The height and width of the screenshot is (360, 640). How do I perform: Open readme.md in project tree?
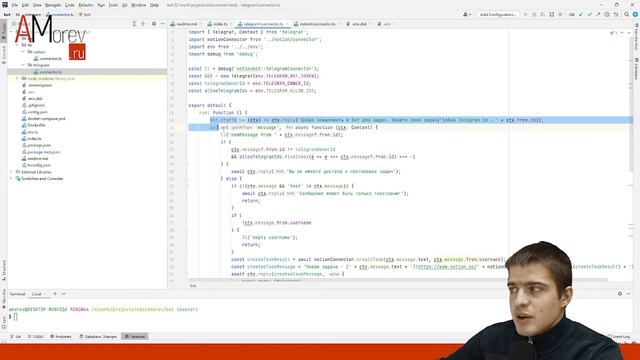coord(35,159)
